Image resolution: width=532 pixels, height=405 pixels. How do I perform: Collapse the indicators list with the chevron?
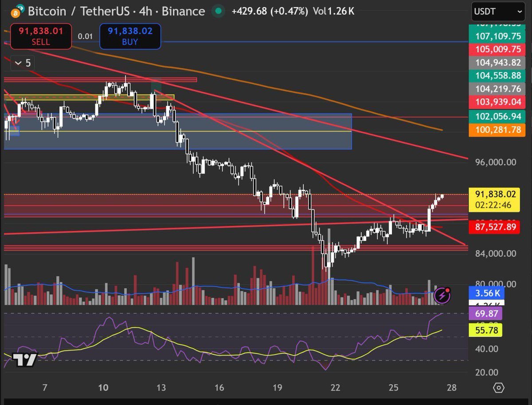pos(18,63)
